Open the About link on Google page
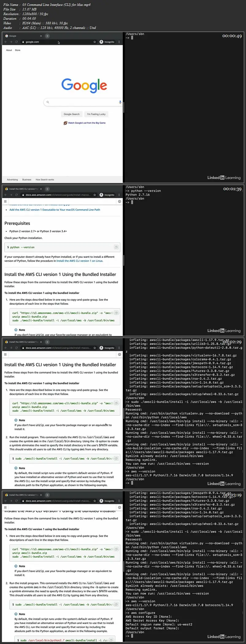Image resolution: width=246 pixels, height=644 pixels. [9, 50]
